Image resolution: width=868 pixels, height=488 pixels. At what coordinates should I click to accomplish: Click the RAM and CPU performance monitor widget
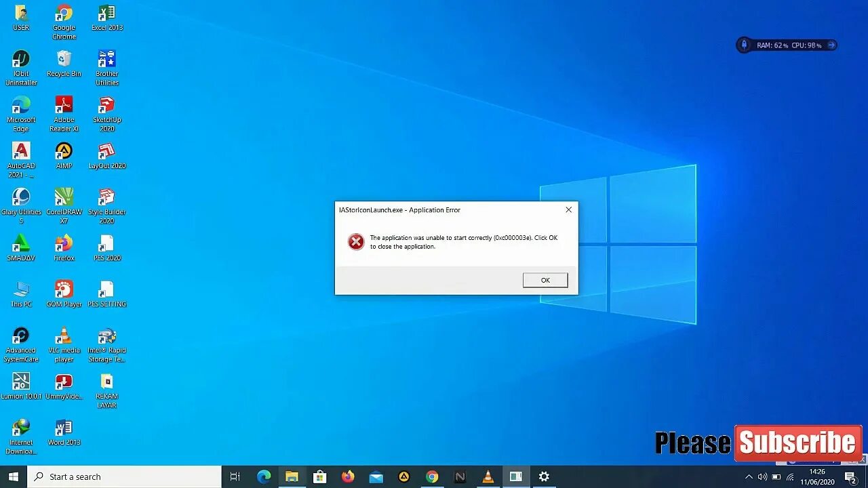[787, 45]
